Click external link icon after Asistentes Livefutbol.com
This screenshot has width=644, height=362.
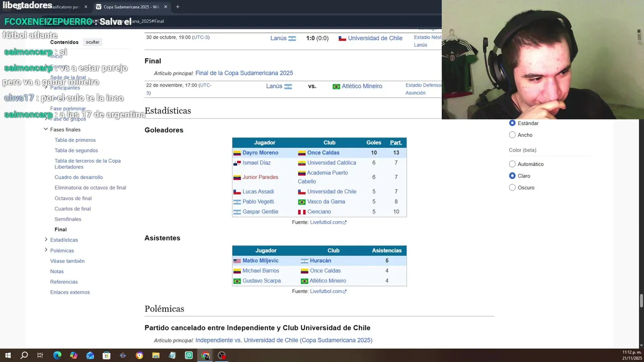tap(345, 292)
